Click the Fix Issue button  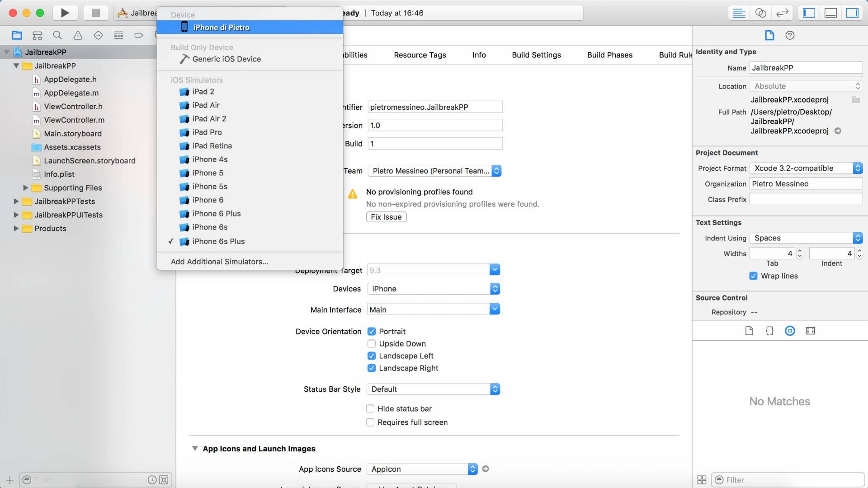pyautogui.click(x=387, y=217)
